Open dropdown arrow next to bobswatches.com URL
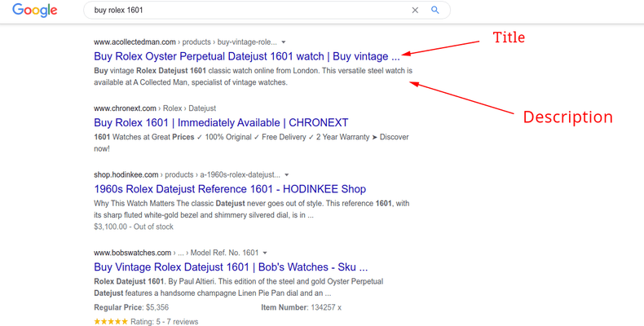Image resolution: width=644 pixels, height=326 pixels. point(265,253)
